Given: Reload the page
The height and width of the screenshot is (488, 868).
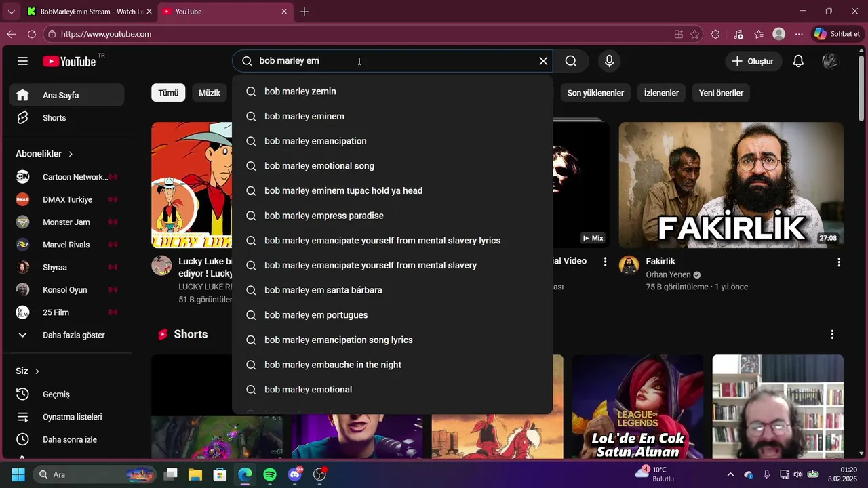Looking at the screenshot, I should (x=32, y=34).
